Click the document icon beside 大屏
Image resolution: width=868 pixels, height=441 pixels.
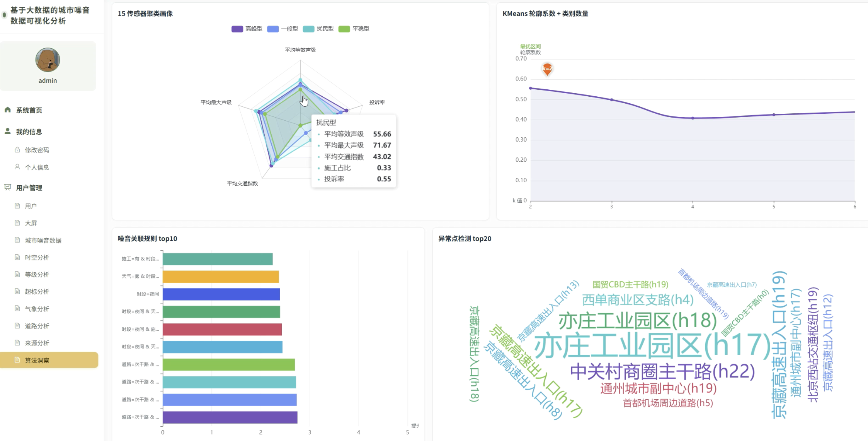point(17,223)
